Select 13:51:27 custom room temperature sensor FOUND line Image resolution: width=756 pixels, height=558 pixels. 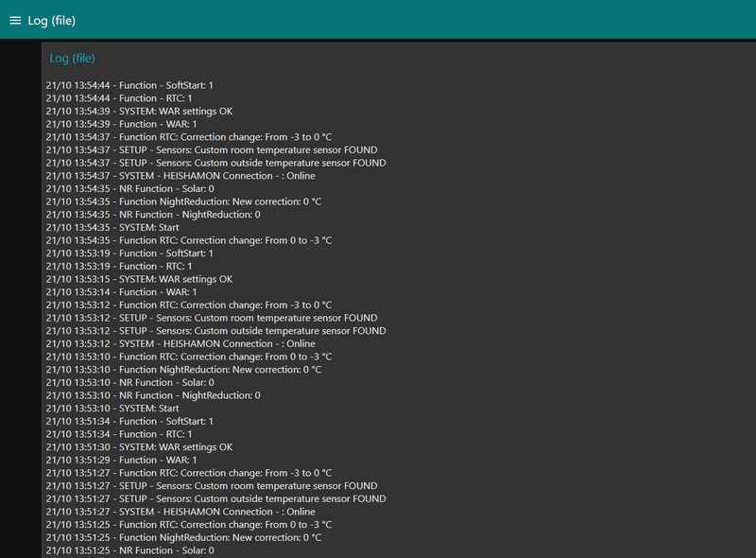212,486
